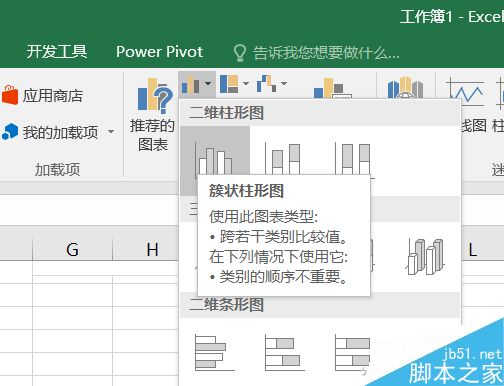The height and width of the screenshot is (386, 504).
Task: Click the Store (应用商店) add-in icon
Action: tap(9, 95)
